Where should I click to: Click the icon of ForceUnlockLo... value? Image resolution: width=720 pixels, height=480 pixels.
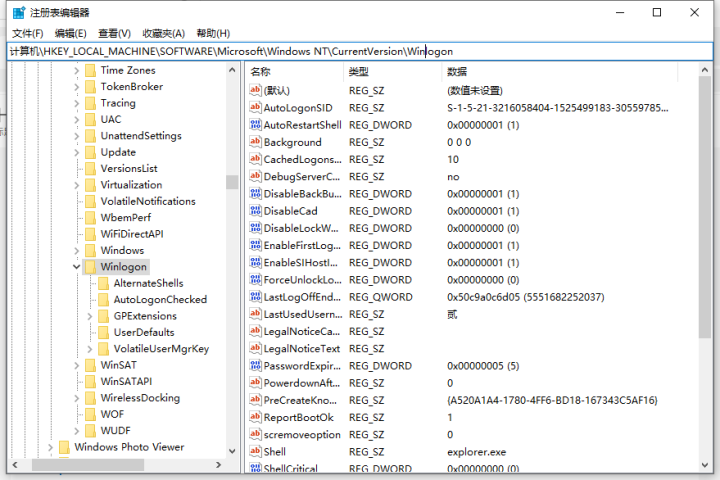tap(255, 279)
